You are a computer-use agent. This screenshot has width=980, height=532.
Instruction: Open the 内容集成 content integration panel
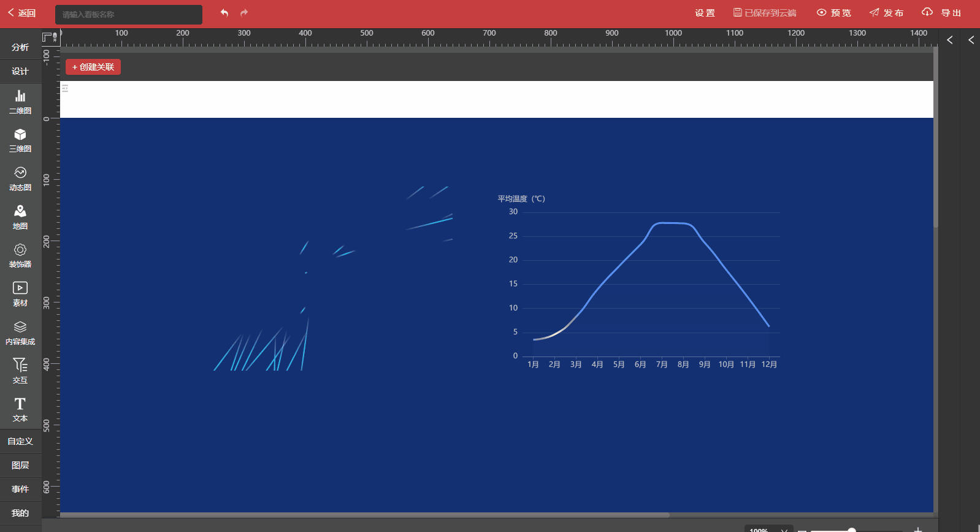[x=20, y=333]
